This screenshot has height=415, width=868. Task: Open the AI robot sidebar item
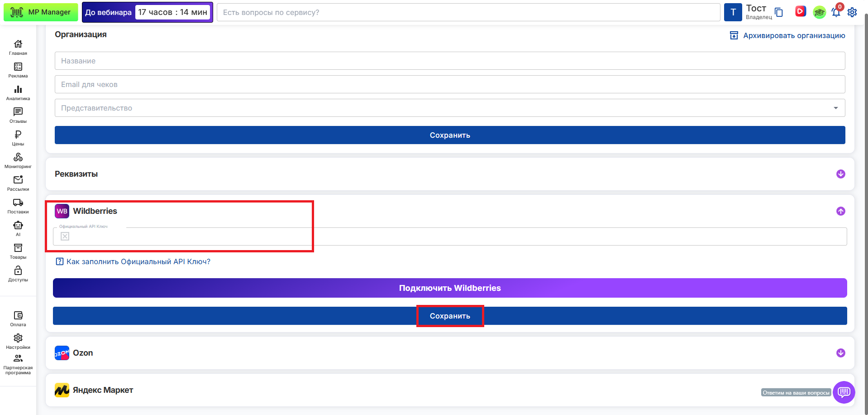tap(18, 228)
